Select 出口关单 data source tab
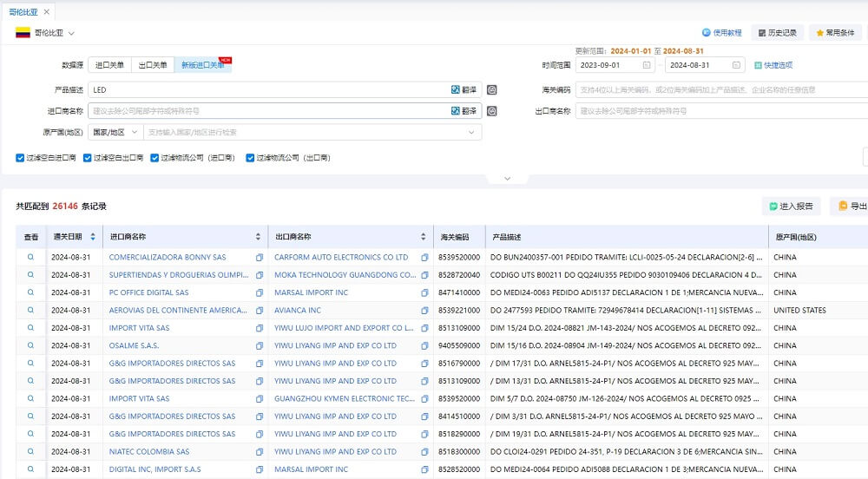The width and height of the screenshot is (868, 479). click(x=153, y=65)
